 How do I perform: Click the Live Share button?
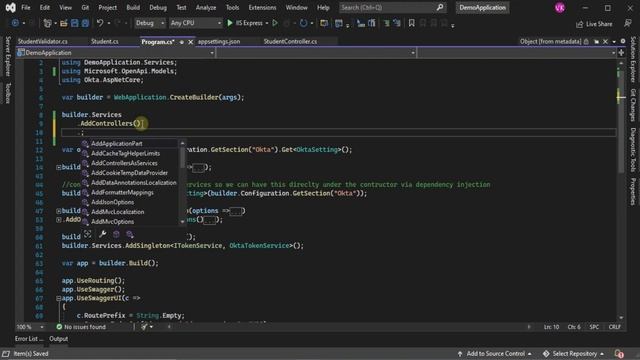tap(594, 24)
